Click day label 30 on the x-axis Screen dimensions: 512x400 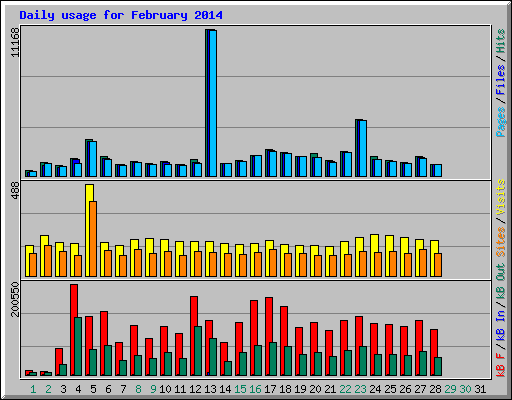pyautogui.click(x=465, y=389)
